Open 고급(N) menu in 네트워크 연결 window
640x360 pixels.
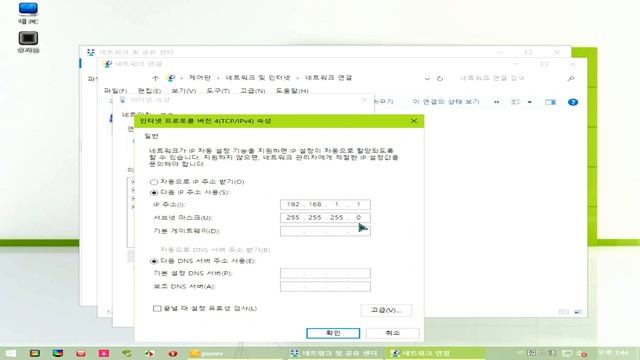[253, 91]
